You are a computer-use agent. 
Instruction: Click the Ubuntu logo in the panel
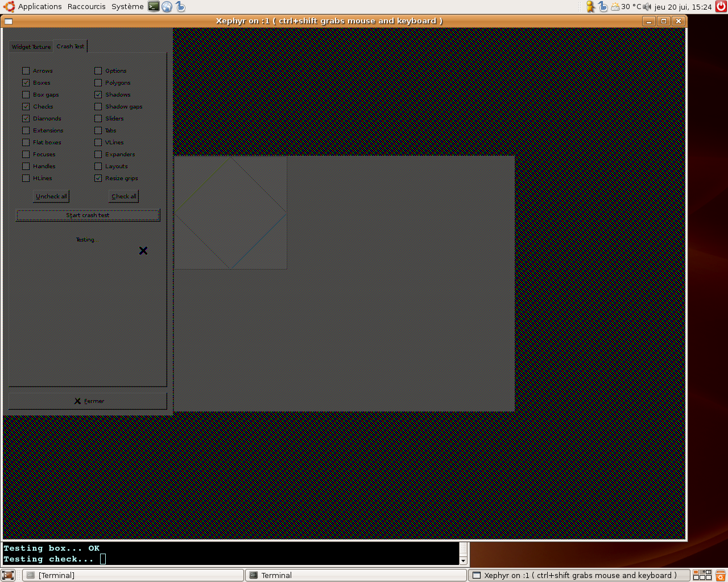(x=9, y=6)
